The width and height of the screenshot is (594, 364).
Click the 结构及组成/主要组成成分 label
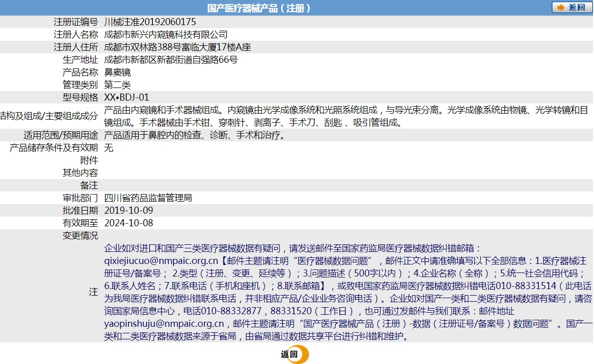point(49,116)
